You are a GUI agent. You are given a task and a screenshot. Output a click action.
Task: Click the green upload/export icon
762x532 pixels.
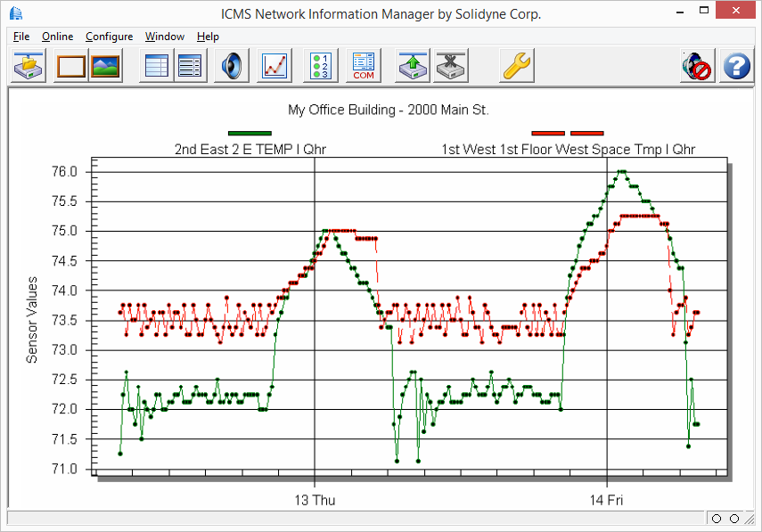click(412, 65)
